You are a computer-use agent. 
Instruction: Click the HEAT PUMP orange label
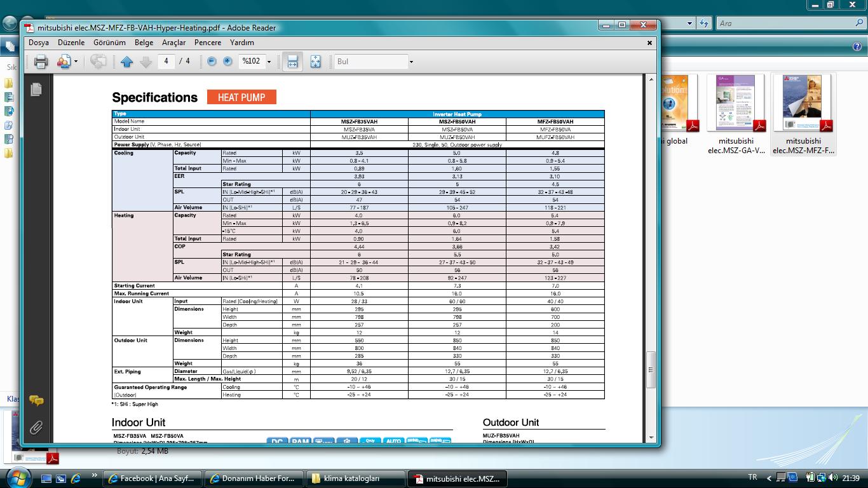(241, 97)
